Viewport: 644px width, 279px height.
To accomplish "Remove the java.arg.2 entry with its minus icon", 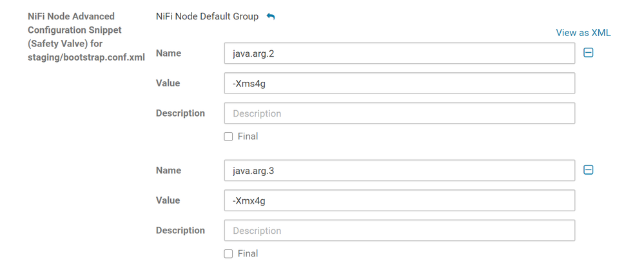I will point(588,53).
